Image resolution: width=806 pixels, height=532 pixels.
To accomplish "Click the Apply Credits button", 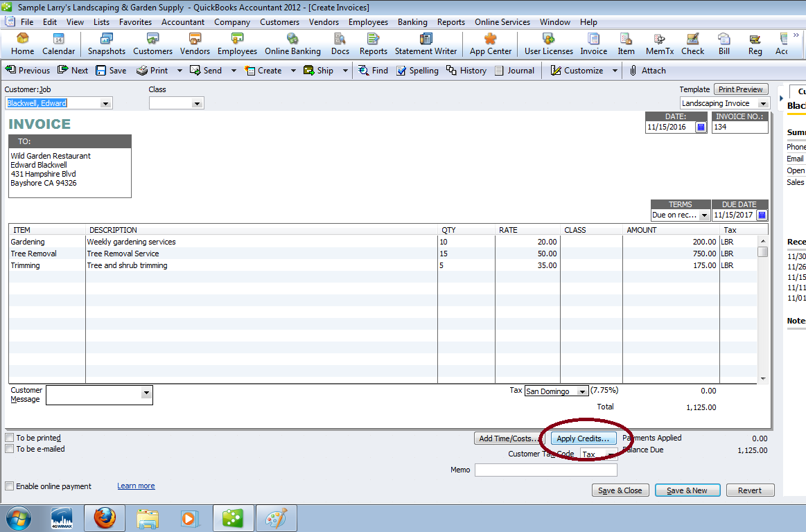I will click(x=584, y=438).
